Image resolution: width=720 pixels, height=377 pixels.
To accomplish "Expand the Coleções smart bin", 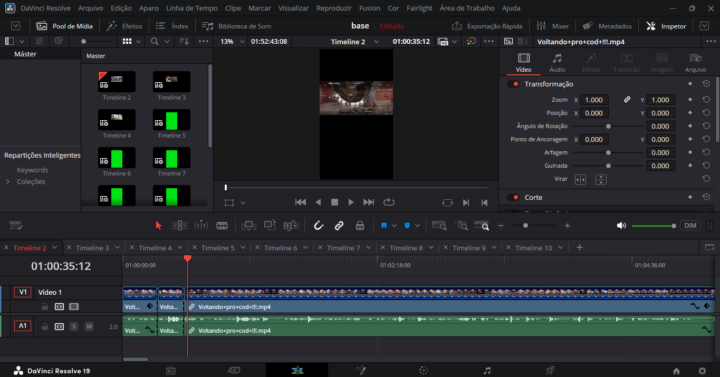I will 8,182.
